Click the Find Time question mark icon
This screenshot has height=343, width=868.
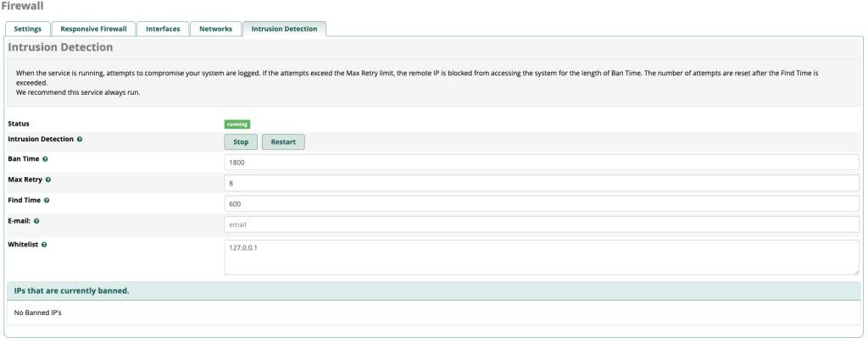click(46, 201)
